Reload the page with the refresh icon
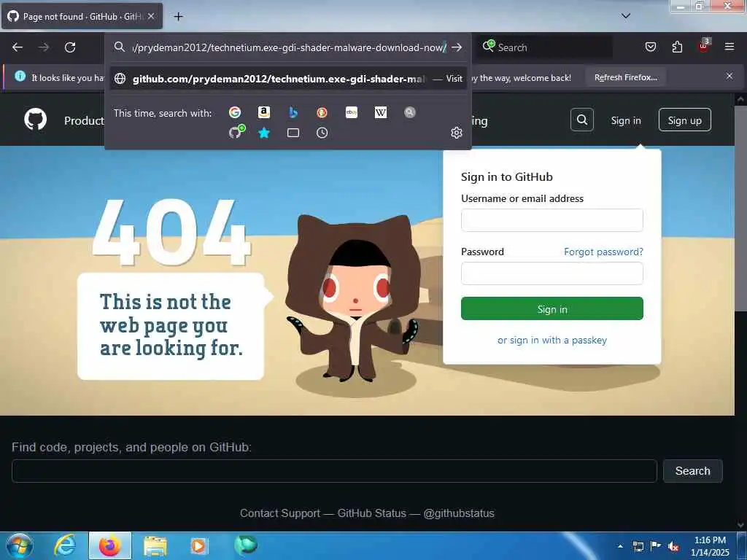 click(x=70, y=47)
